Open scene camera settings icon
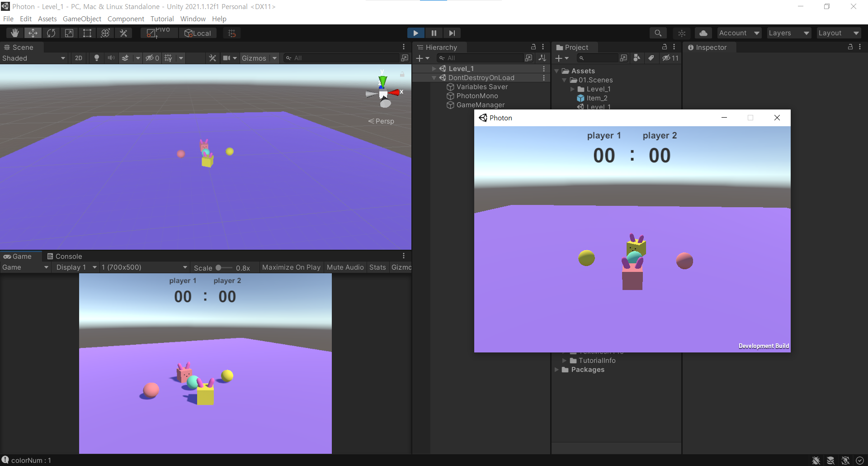 (x=226, y=58)
